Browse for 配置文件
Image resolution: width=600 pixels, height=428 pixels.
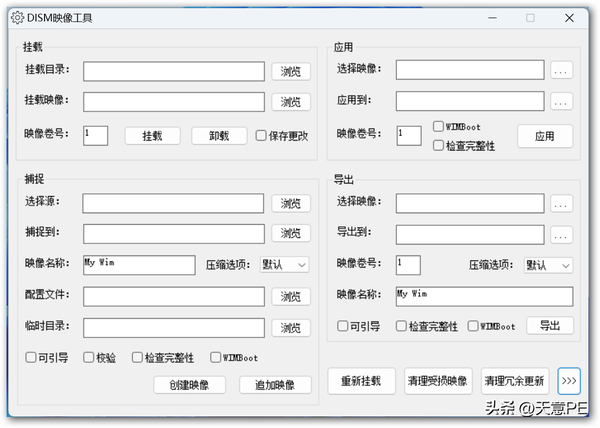[x=291, y=296]
